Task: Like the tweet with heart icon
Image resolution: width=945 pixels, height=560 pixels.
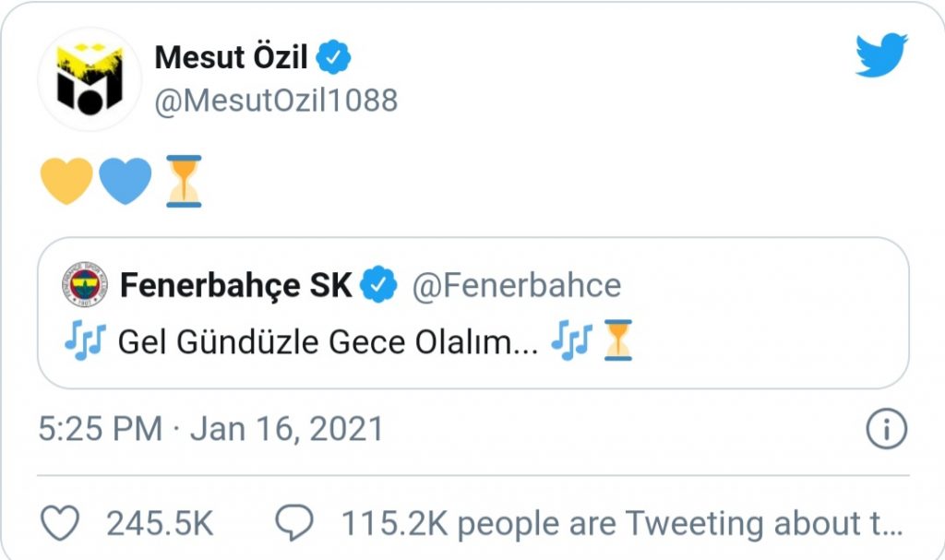Action: [x=60, y=522]
